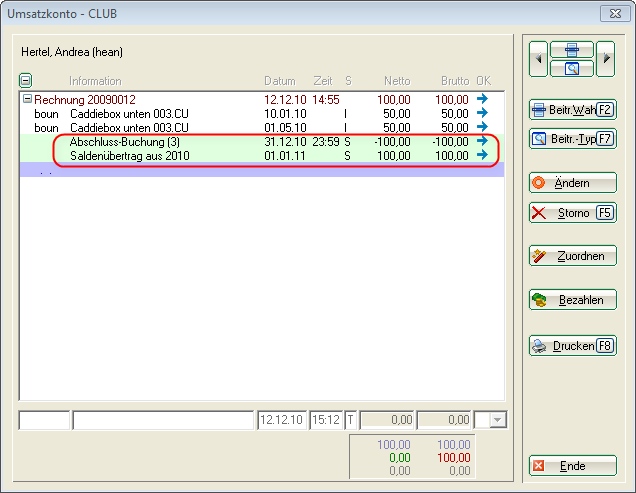Go to previous record with left arrow
Image resolution: width=636 pixels, height=493 pixels.
coord(539,59)
